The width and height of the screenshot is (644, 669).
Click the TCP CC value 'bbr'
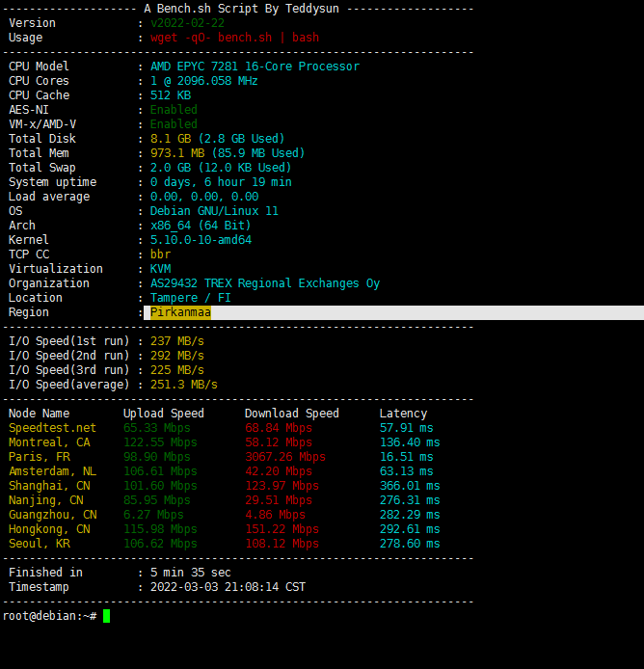pyautogui.click(x=160, y=254)
